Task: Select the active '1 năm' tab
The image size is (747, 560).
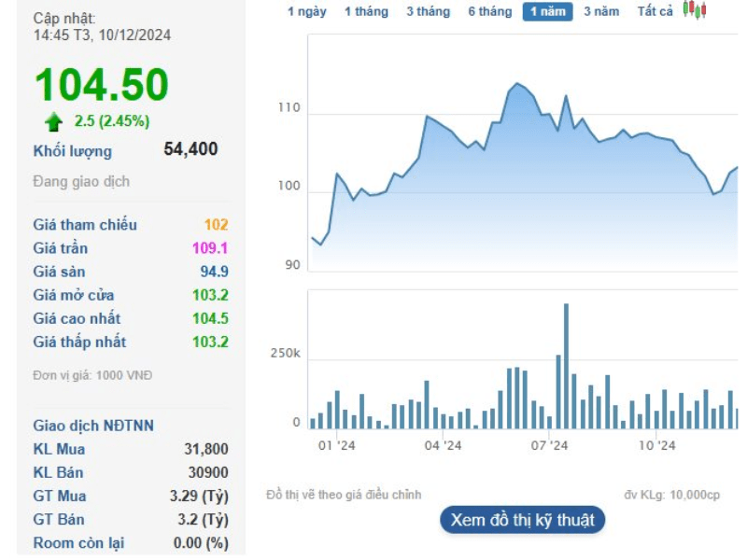Action: (547, 12)
